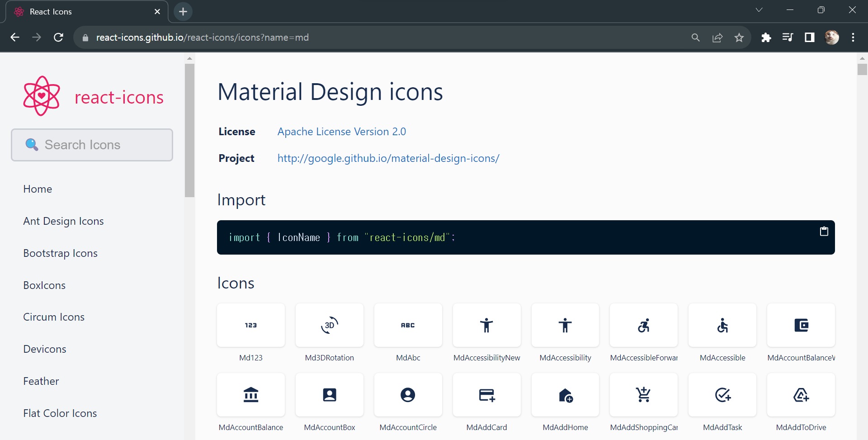
Task: Click the sidebar scrollbar thumb
Action: (x=189, y=130)
